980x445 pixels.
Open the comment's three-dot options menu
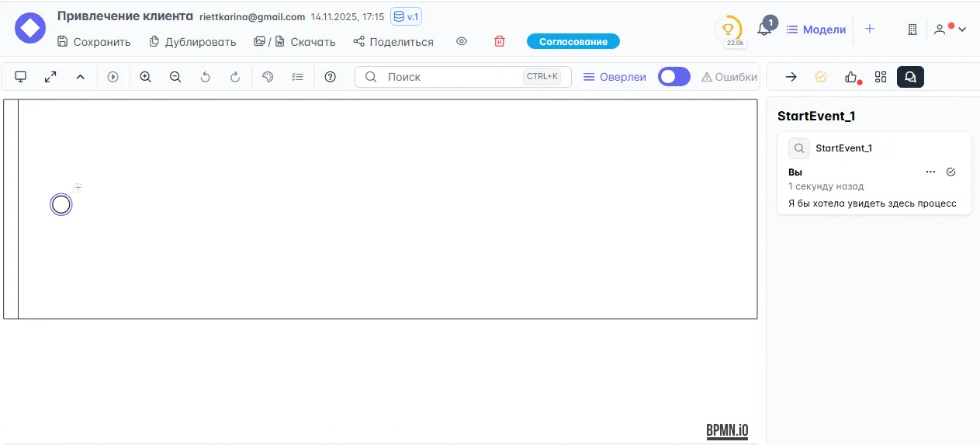tap(930, 172)
